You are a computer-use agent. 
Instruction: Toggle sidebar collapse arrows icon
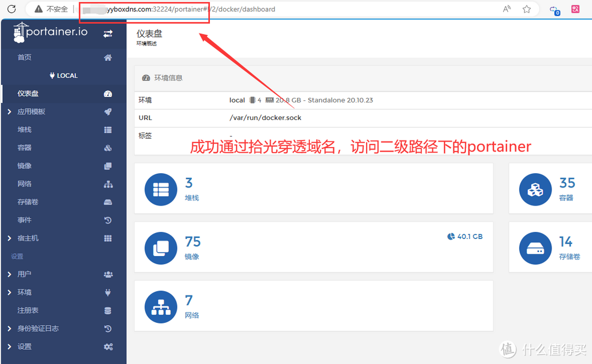click(x=108, y=33)
